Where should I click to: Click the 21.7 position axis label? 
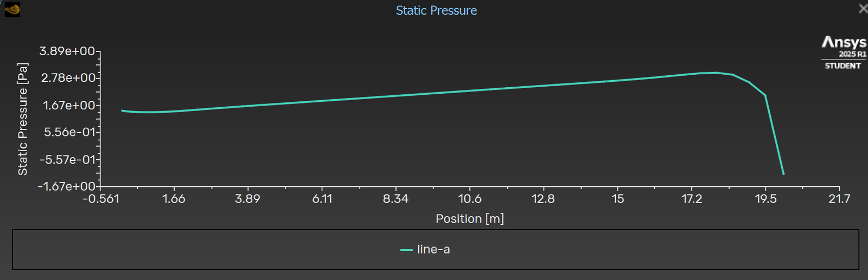point(839,199)
